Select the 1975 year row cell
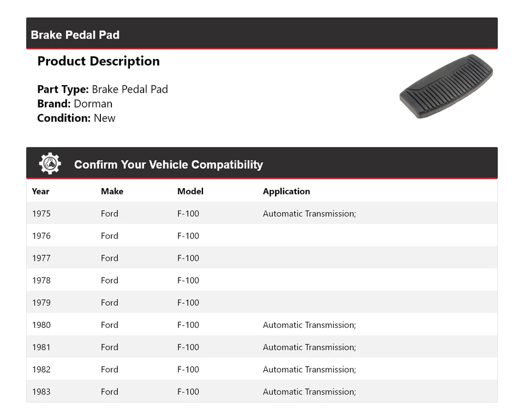This screenshot has width=524, height=420. coord(41,214)
